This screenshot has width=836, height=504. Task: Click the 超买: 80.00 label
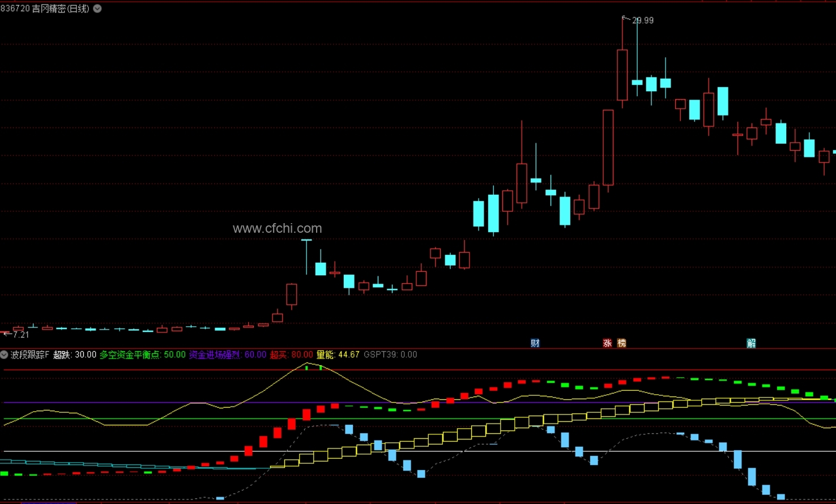pos(291,354)
